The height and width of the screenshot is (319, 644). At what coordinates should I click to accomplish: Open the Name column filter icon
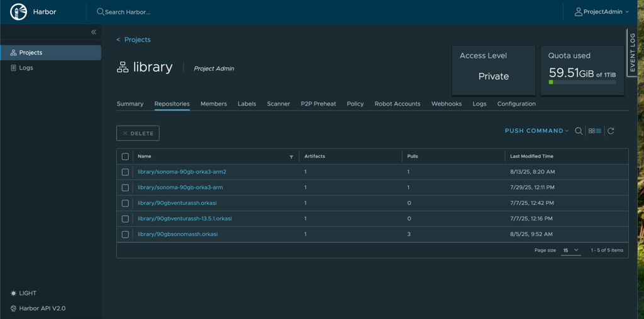point(291,157)
